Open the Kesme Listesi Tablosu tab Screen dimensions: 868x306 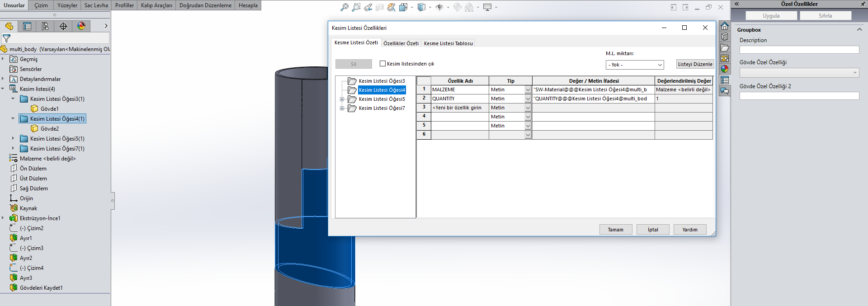448,43
